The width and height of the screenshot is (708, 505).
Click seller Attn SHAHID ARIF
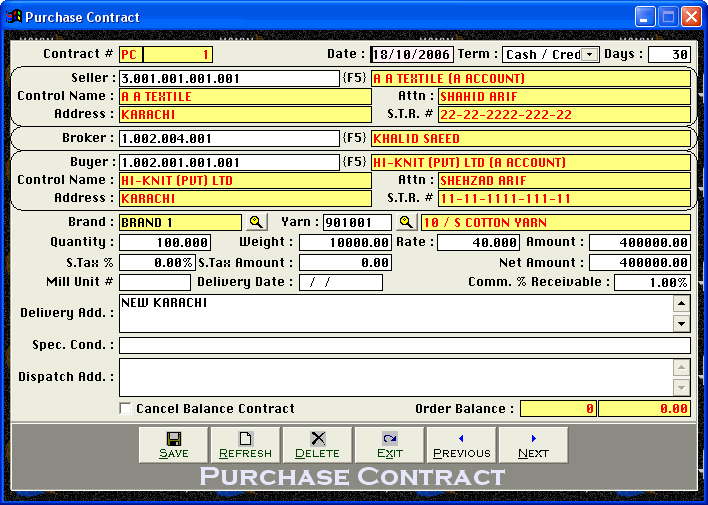click(564, 97)
